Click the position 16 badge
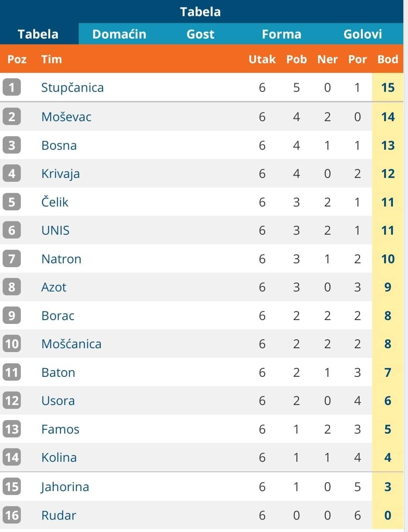The height and width of the screenshot is (532, 408). point(12,515)
